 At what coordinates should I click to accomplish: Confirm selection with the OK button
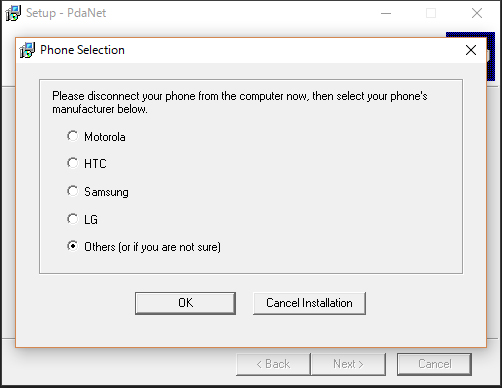click(185, 303)
